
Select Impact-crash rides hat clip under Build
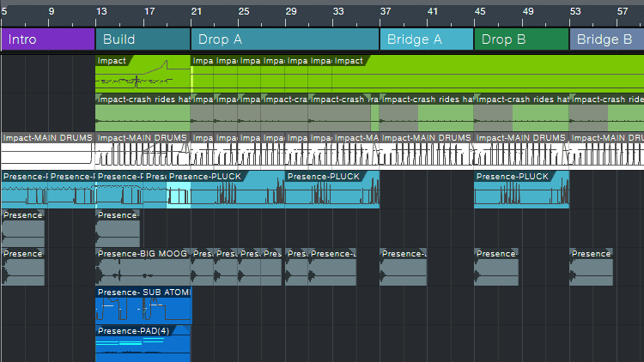(x=143, y=113)
